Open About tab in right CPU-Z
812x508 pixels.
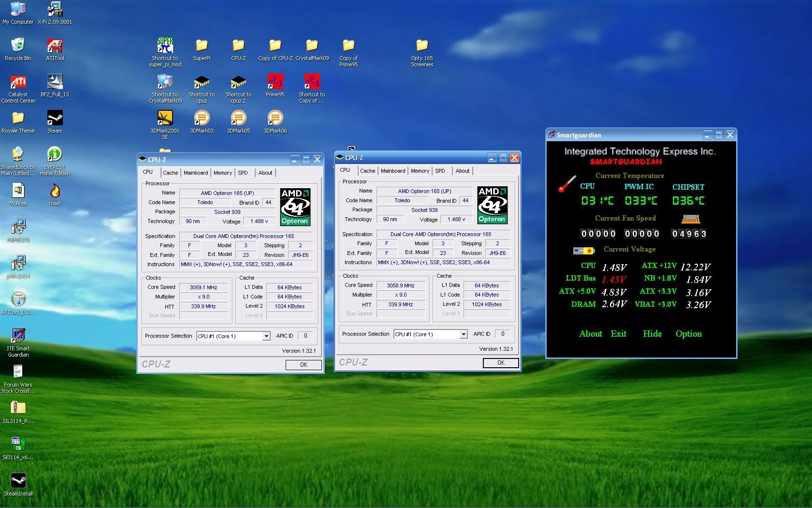coord(463,171)
